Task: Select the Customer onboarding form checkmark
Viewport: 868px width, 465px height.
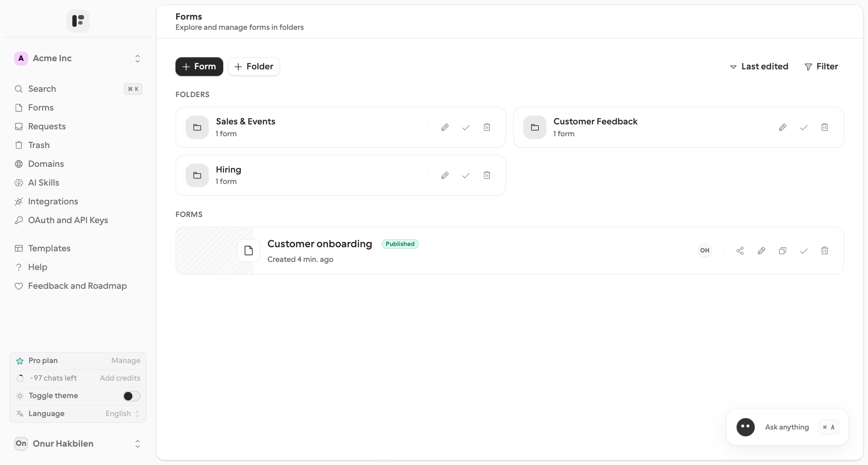Action: coord(804,250)
